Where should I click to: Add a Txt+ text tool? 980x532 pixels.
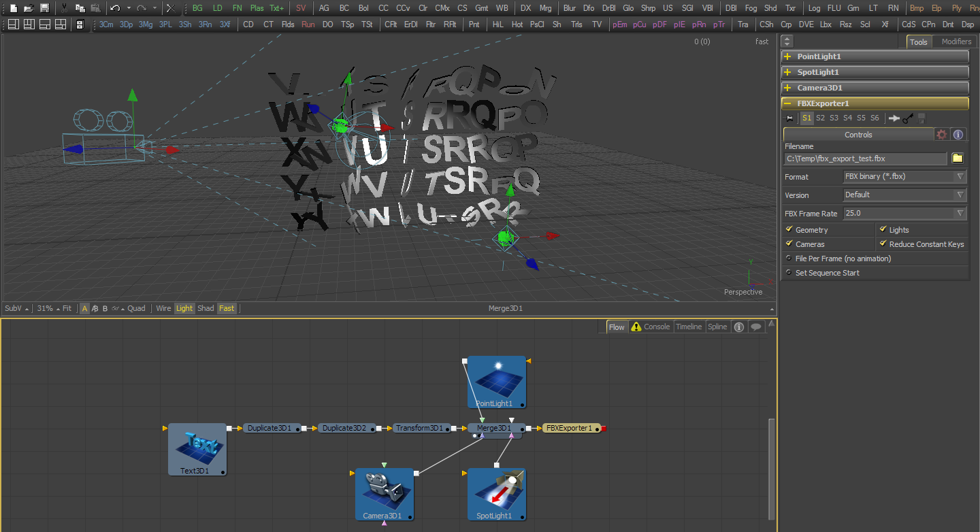[x=276, y=8]
